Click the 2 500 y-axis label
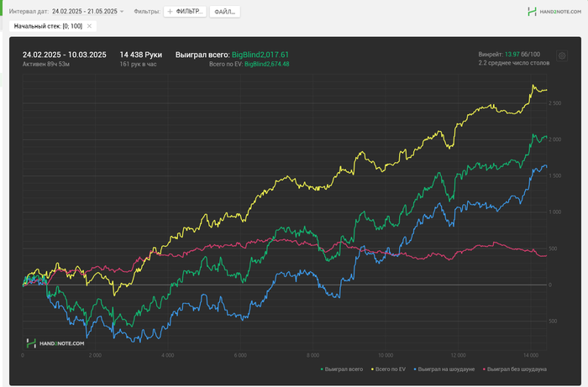 click(x=555, y=103)
